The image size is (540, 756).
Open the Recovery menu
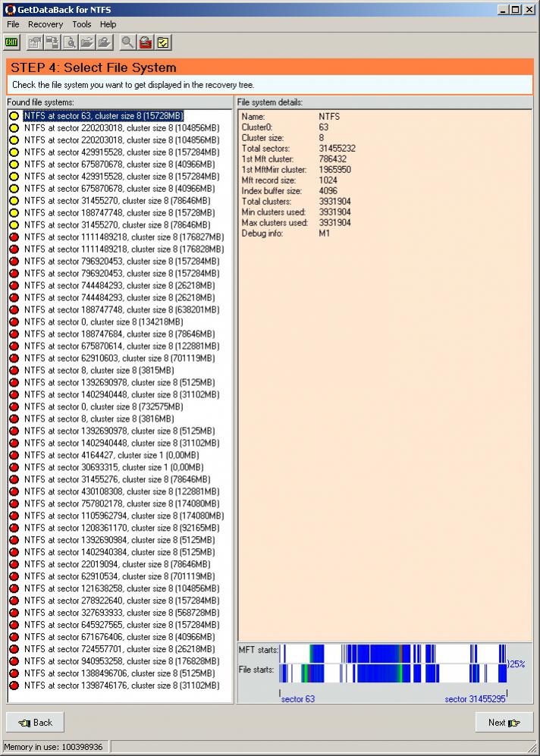pos(46,24)
